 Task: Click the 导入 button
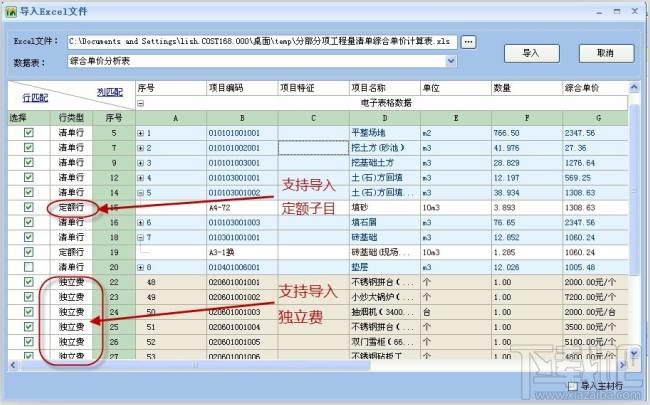pyautogui.click(x=531, y=53)
